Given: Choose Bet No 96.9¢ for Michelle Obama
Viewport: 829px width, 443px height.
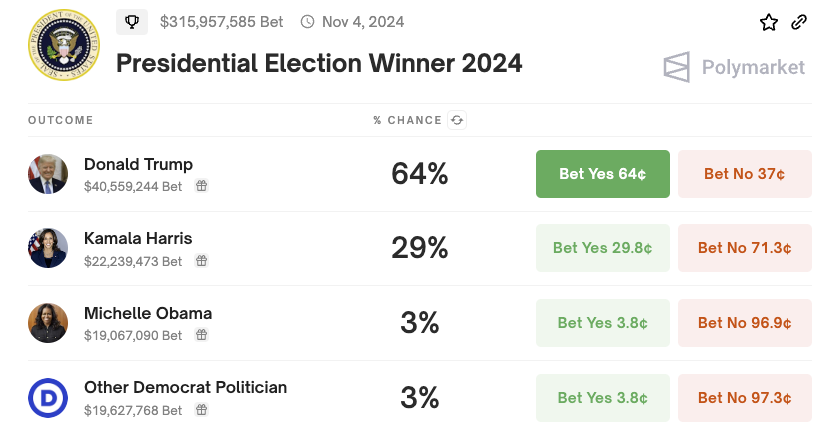Looking at the screenshot, I should (x=745, y=323).
